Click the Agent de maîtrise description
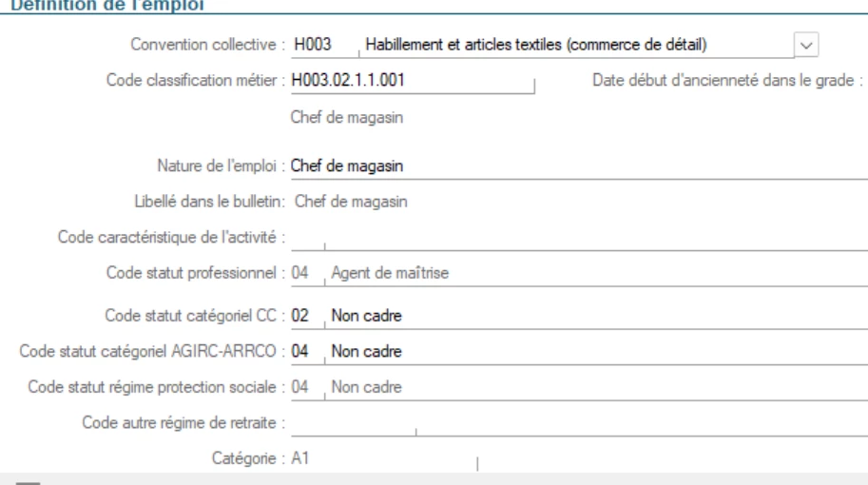Image resolution: width=868 pixels, height=485 pixels. click(390, 274)
